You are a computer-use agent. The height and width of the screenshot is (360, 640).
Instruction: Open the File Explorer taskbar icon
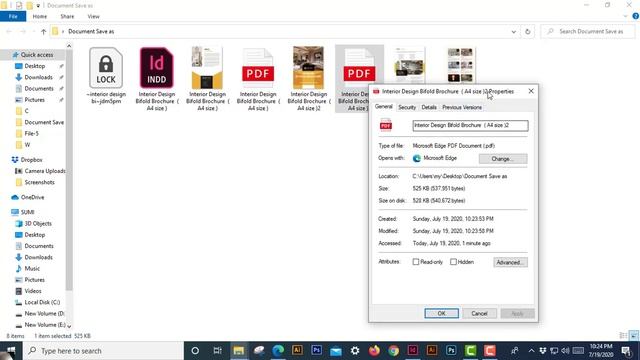[x=239, y=351]
